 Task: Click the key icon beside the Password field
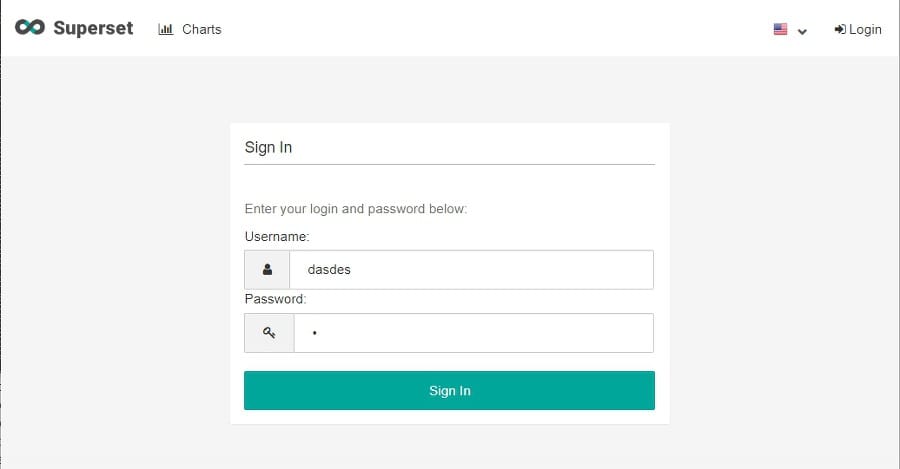coord(269,333)
